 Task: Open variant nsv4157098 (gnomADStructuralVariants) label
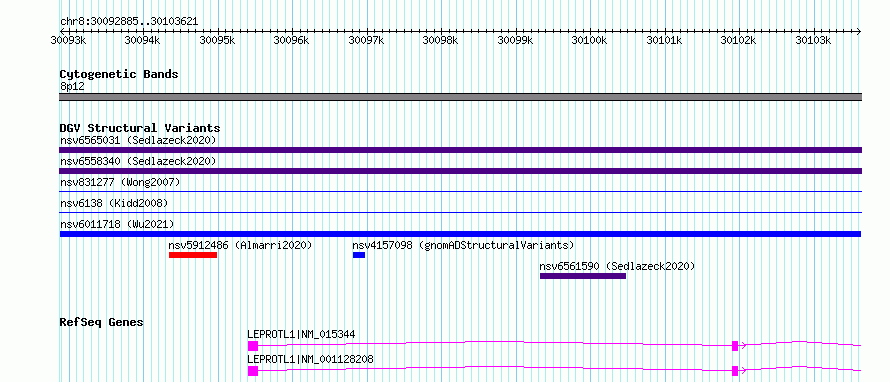(x=463, y=245)
